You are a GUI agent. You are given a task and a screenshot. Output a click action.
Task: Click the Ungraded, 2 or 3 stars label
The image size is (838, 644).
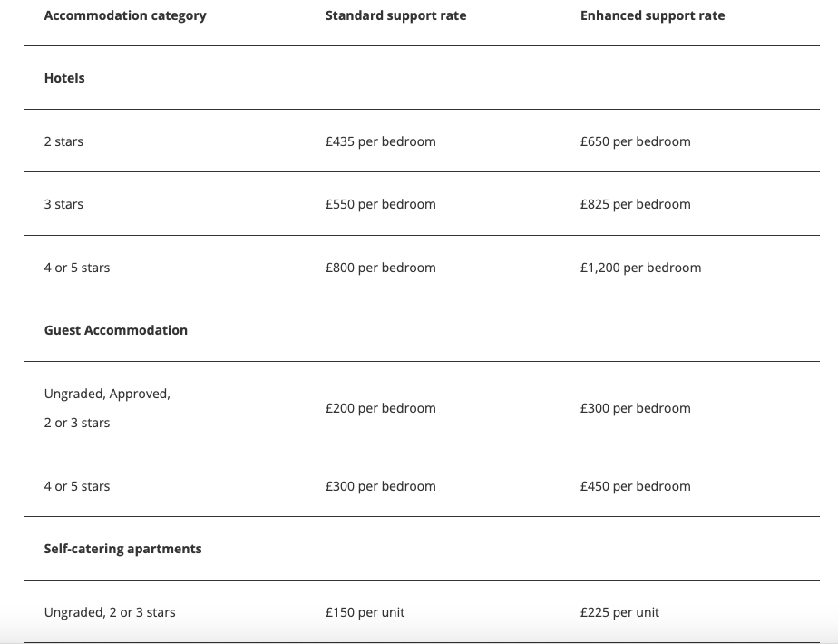click(x=110, y=612)
